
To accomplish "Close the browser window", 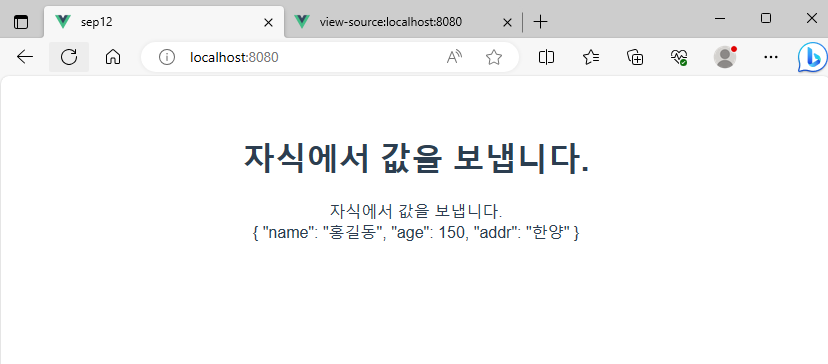I will (812, 18).
